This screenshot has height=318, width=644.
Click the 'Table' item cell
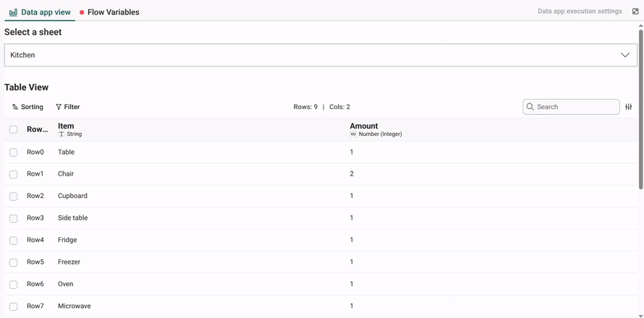pyautogui.click(x=66, y=152)
